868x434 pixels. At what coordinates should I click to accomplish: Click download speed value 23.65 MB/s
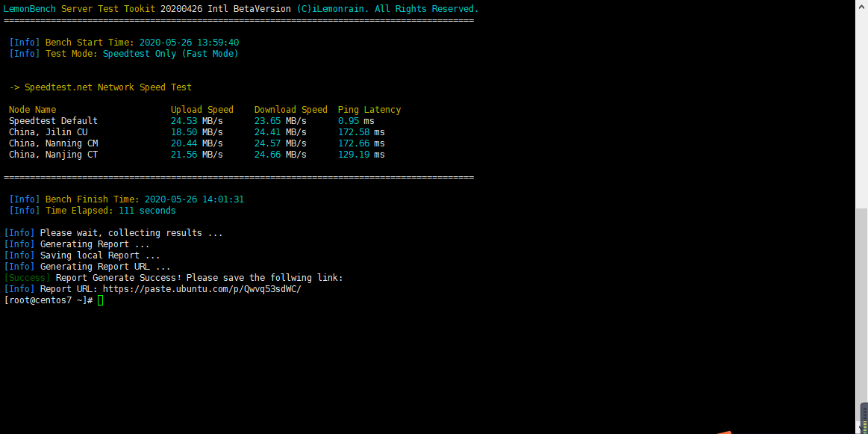280,121
